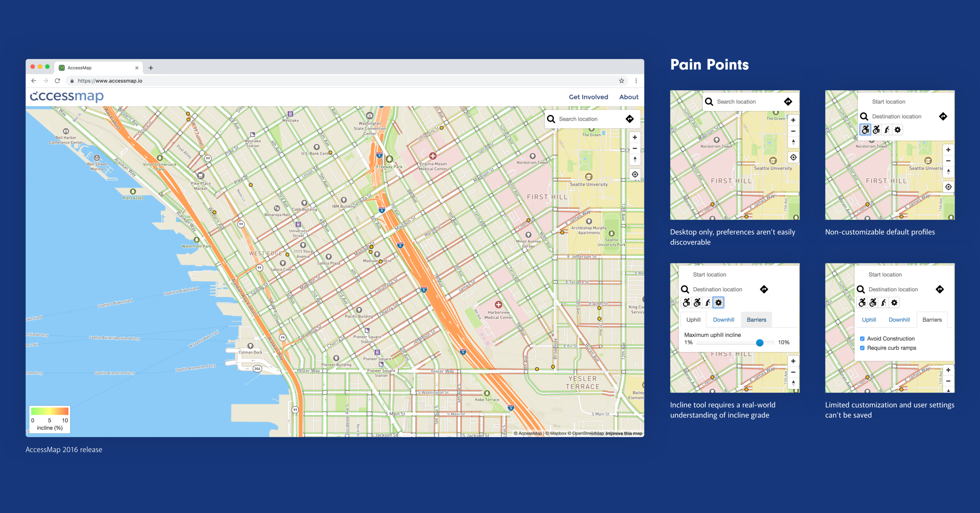This screenshot has width=980, height=513.
Task: Select cane profile in 'Non-customizable' panel
Action: tap(887, 130)
